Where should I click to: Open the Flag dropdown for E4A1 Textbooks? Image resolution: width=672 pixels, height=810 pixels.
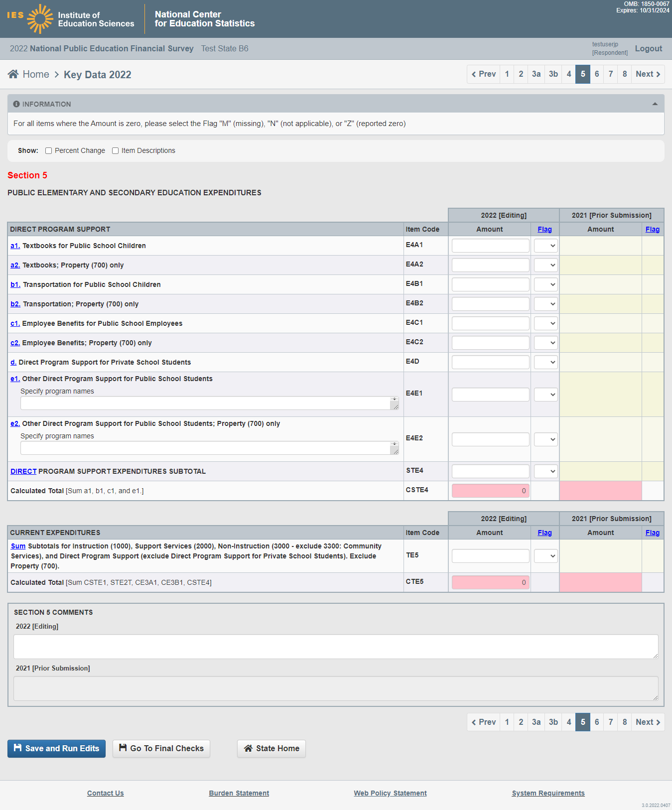point(545,246)
